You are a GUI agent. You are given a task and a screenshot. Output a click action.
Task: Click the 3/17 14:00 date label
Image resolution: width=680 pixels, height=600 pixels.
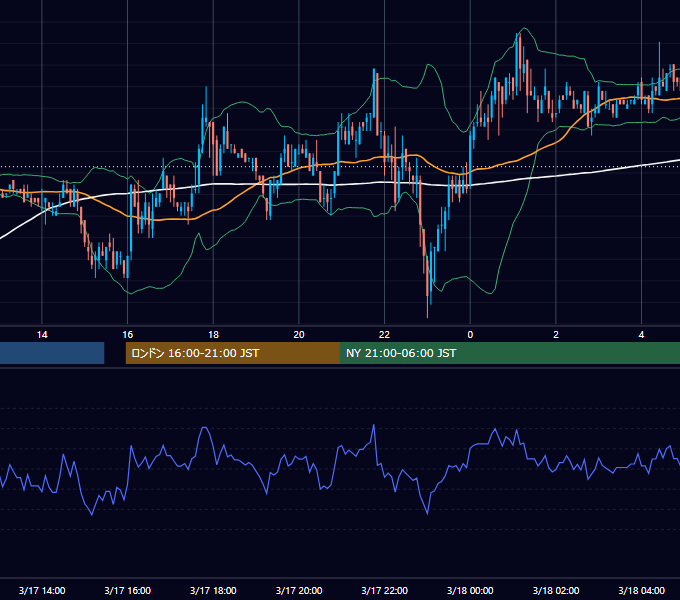coord(42,590)
